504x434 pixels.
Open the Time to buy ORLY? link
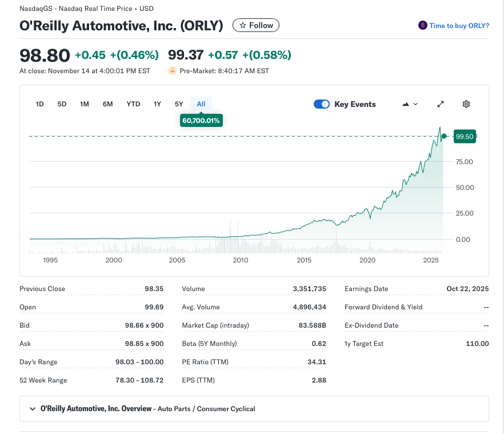459,26
